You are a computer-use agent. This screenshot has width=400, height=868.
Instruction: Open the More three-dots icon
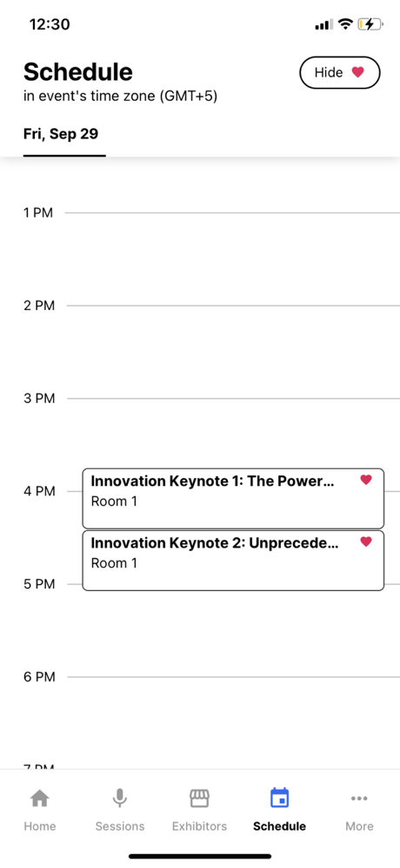359,798
